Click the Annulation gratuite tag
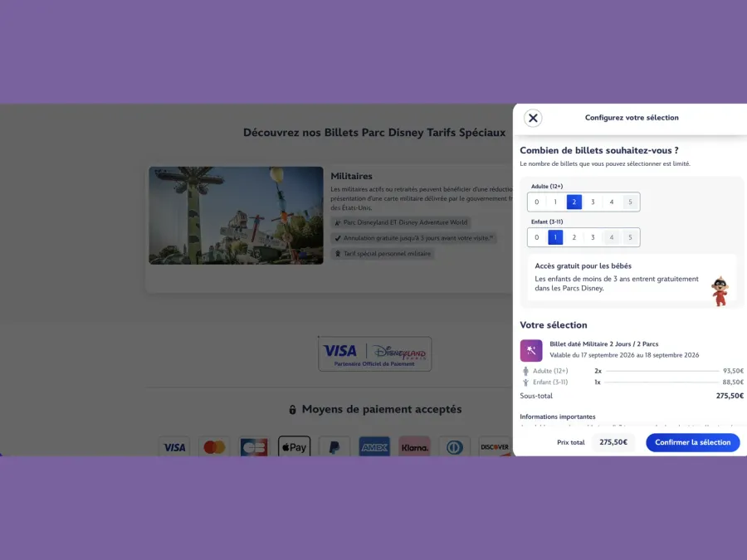 point(413,238)
